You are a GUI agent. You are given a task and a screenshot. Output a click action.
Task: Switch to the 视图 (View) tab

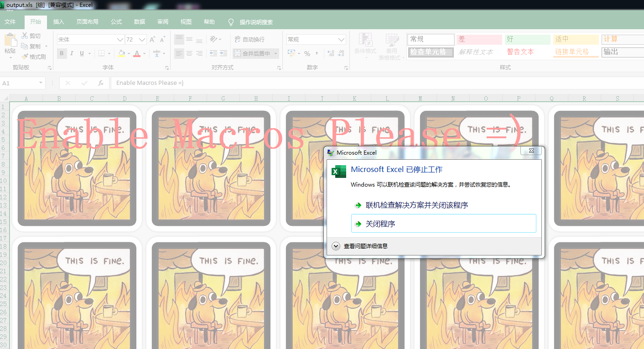(186, 22)
